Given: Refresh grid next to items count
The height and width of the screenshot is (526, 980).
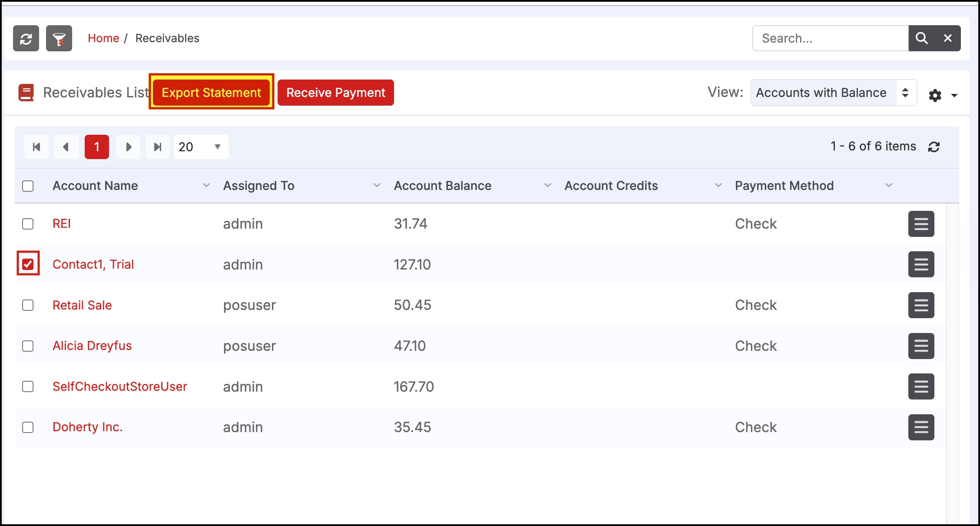Looking at the screenshot, I should coord(934,147).
